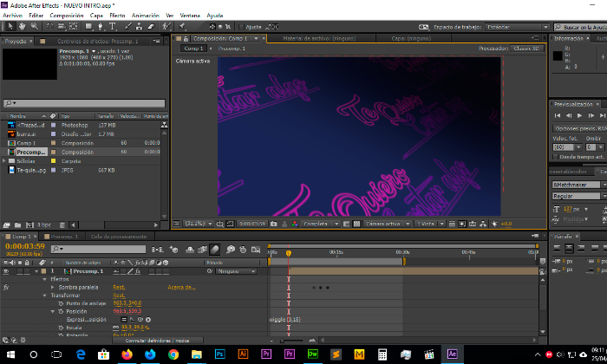Select the Hand tool

(23, 26)
